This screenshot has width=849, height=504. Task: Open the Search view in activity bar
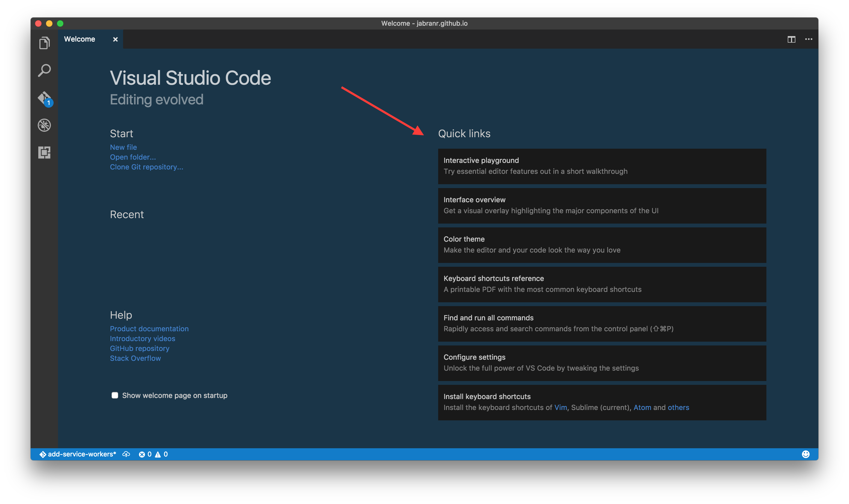pyautogui.click(x=44, y=70)
